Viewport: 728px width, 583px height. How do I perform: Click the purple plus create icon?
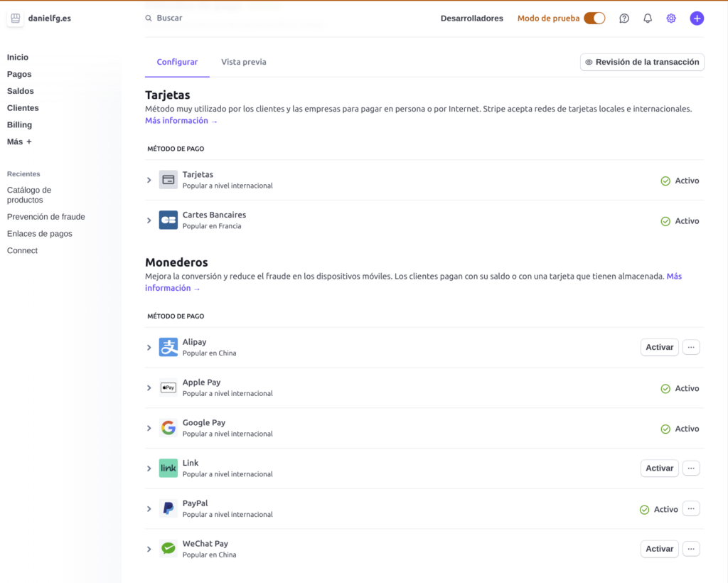pyautogui.click(x=697, y=18)
